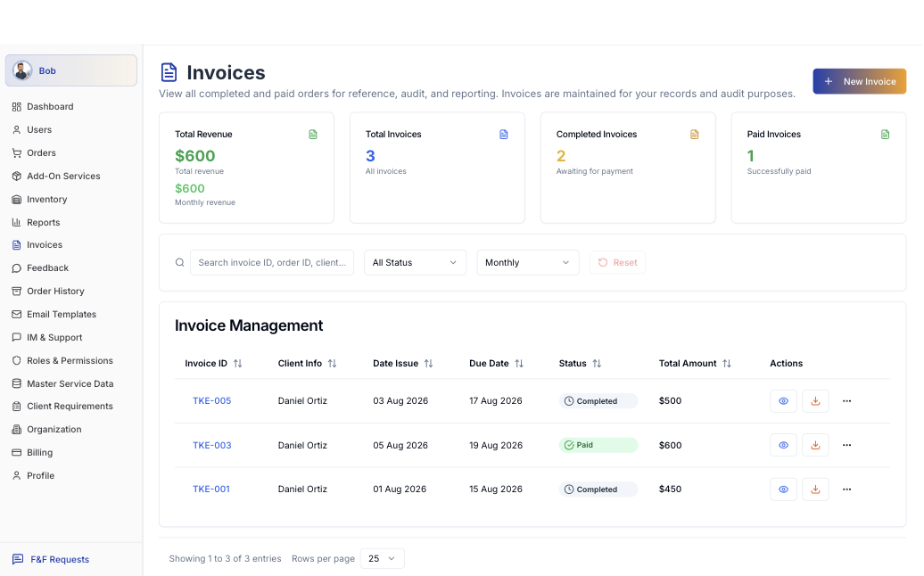Click the 01 Aug 2026 issue date
The width and height of the screenshot is (924, 576).
tap(400, 490)
